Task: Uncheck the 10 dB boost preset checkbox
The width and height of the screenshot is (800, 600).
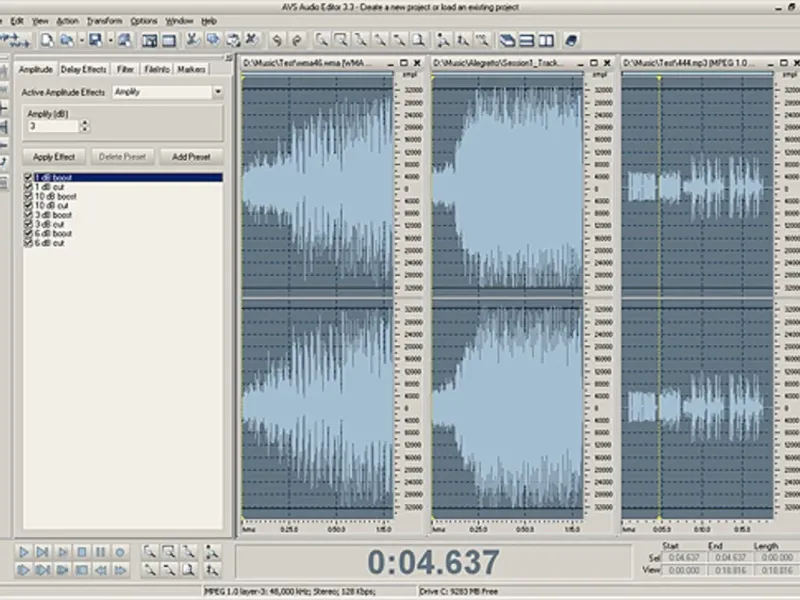Action: pos(29,197)
